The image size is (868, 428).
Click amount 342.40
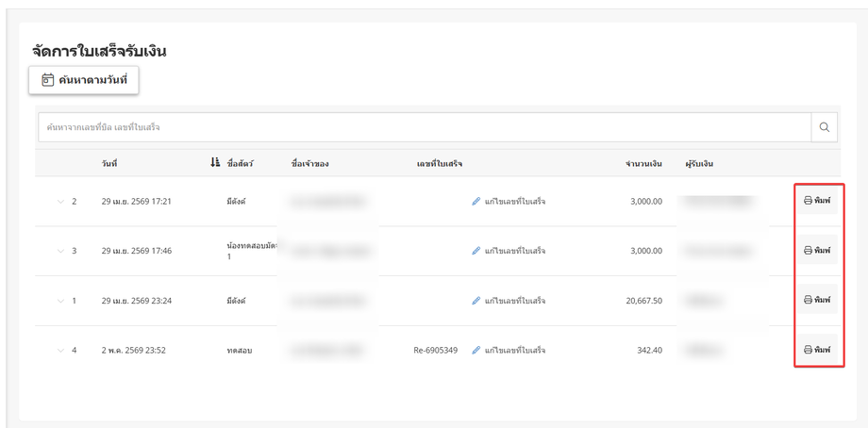tap(649, 350)
